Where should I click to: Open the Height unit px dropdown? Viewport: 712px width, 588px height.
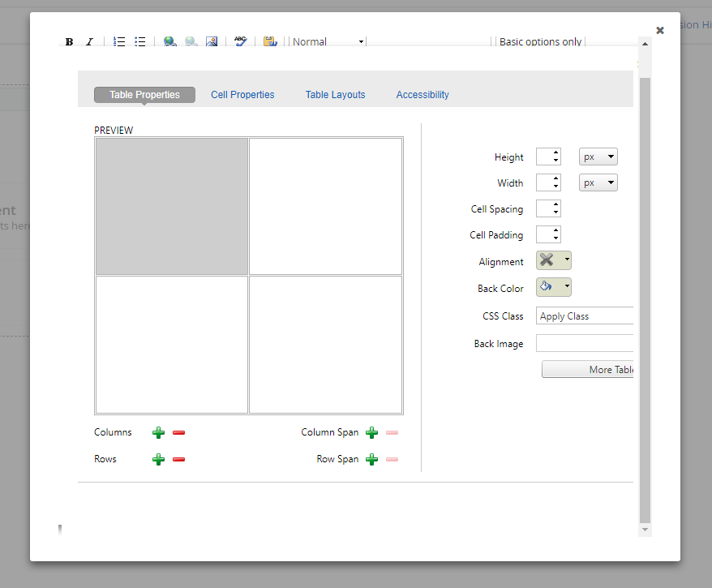(598, 157)
